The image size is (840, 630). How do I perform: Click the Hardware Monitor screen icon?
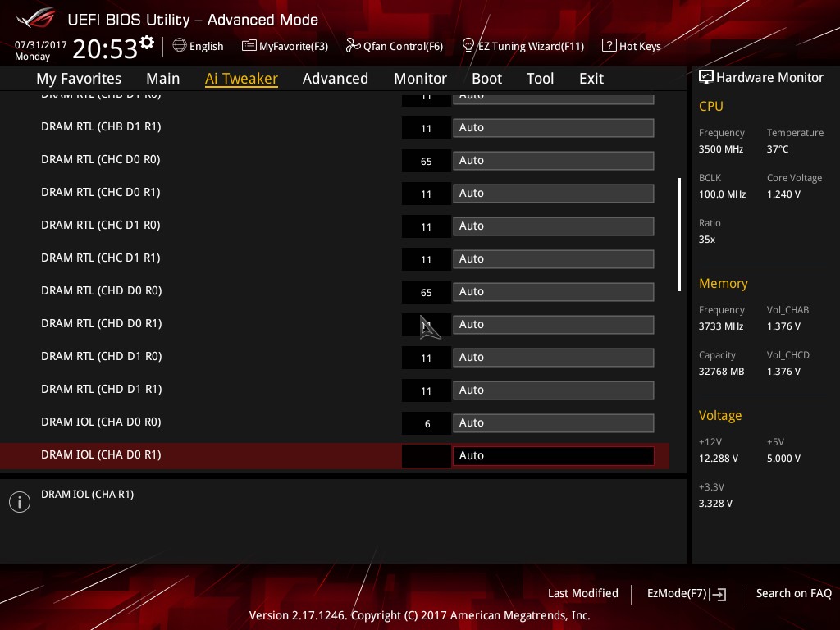(706, 77)
